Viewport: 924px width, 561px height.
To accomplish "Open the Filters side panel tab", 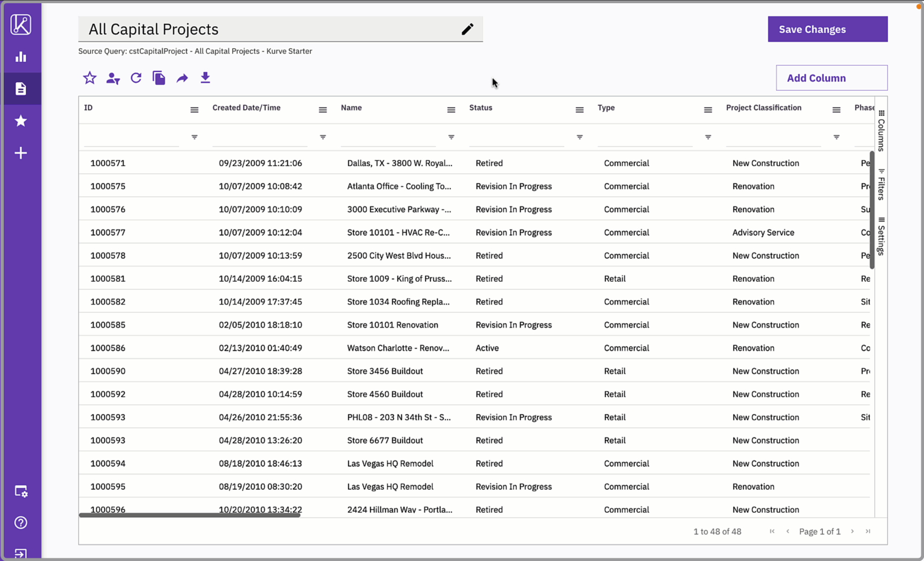I will 881,185.
